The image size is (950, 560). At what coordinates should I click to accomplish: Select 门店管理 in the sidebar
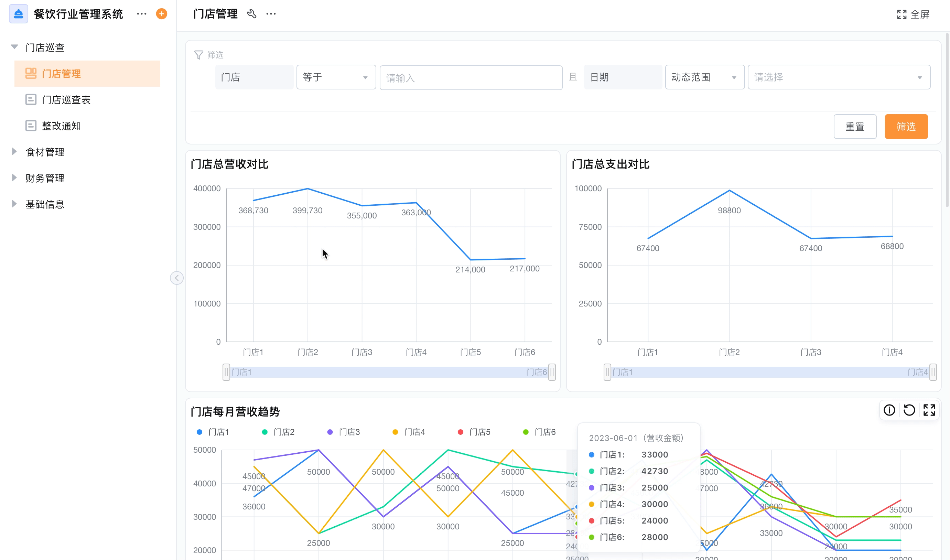[87, 74]
